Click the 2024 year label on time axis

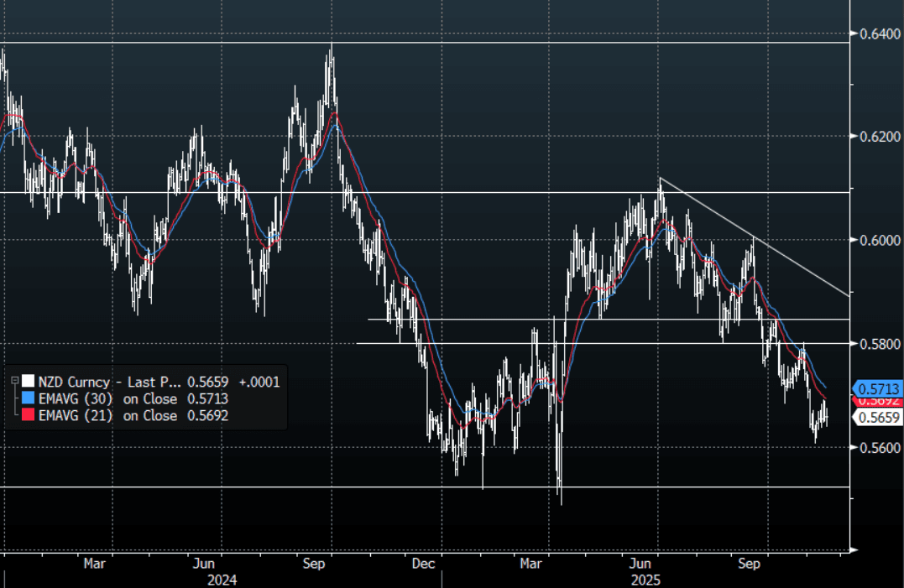point(222,580)
